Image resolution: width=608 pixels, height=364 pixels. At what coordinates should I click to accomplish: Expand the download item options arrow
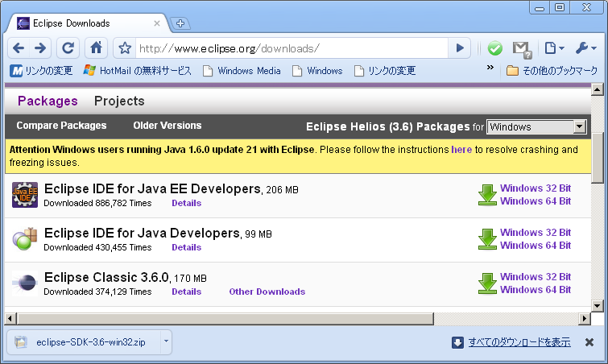[166, 342]
